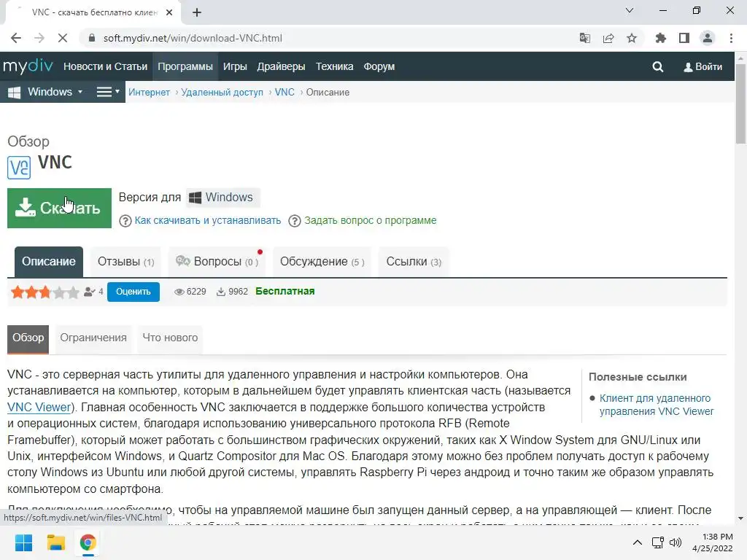This screenshot has height=560, width=747.
Task: Click the Бесплатная license label
Action: [x=285, y=291]
